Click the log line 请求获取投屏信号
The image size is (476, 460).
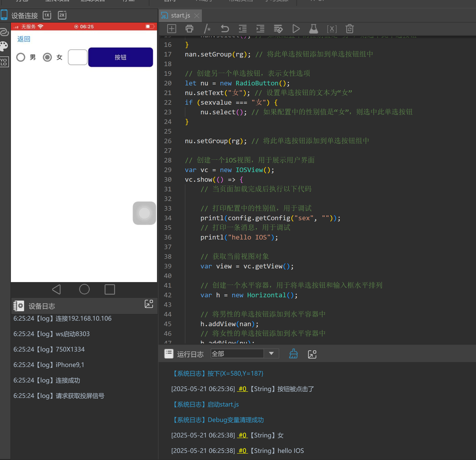59,396
